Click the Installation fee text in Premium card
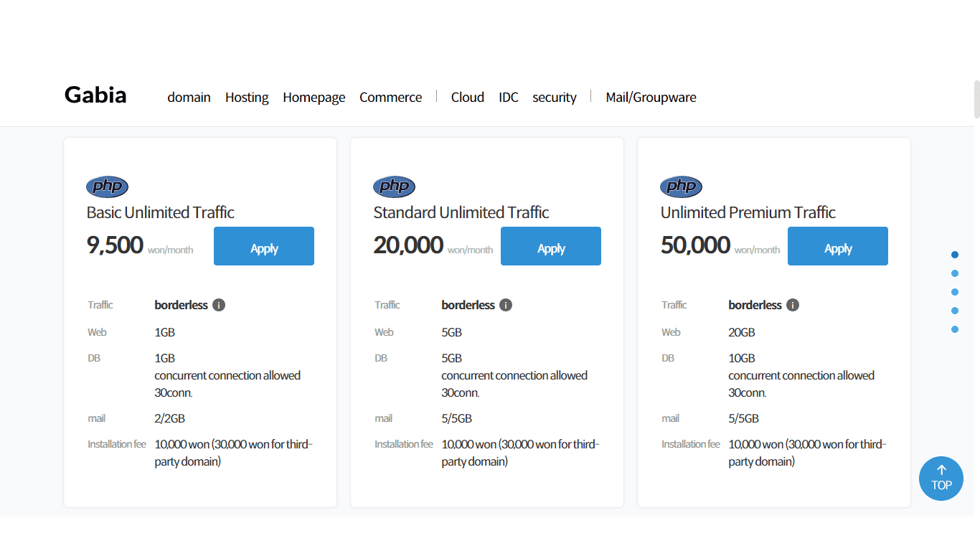 point(808,453)
